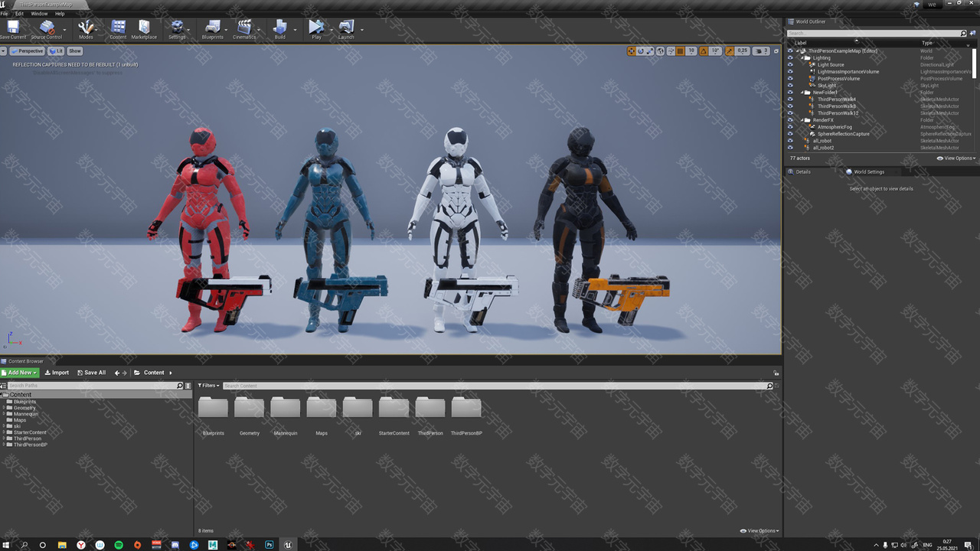Switch to the Details tab
The width and height of the screenshot is (980, 551).
point(802,172)
